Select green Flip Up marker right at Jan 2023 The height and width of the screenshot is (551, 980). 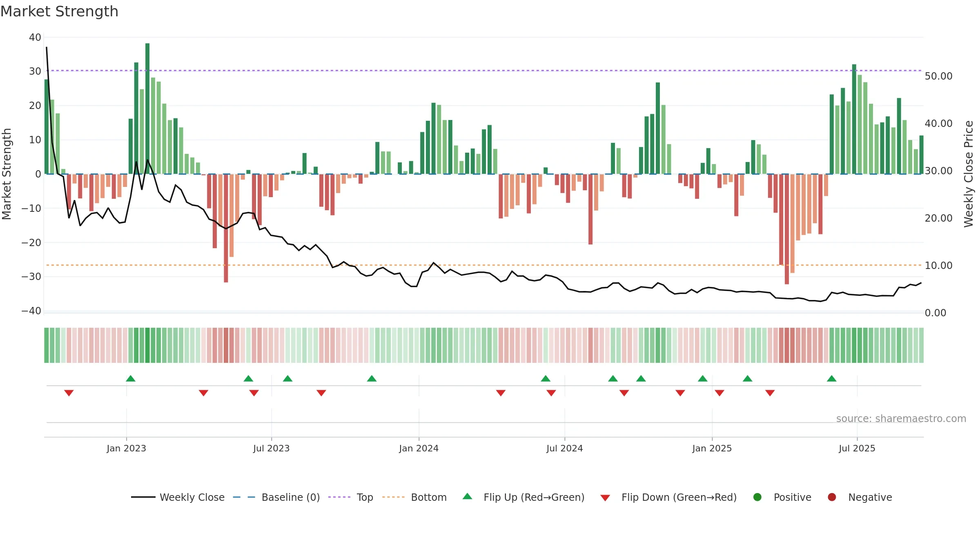pyautogui.click(x=131, y=378)
